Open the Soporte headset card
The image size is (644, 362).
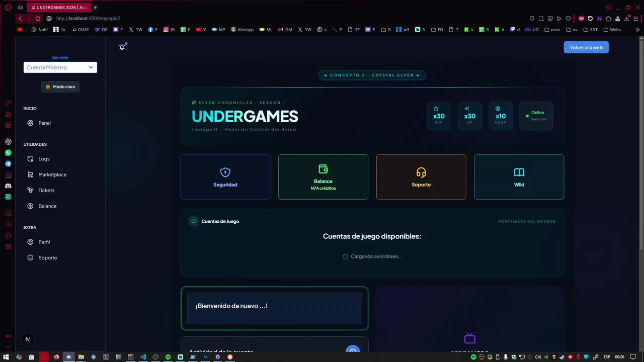421,177
